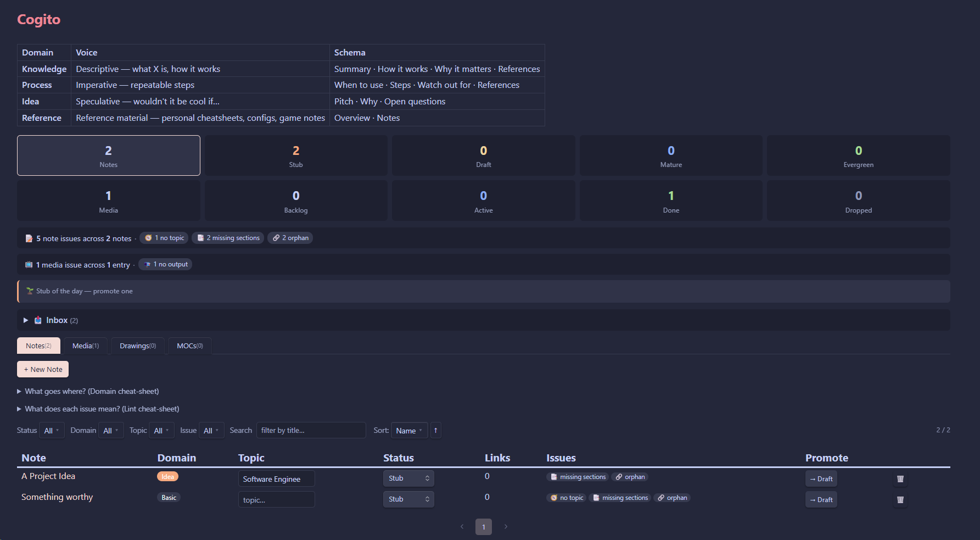The width and height of the screenshot is (980, 540).
Task: Select the Media stat card
Action: (109, 201)
